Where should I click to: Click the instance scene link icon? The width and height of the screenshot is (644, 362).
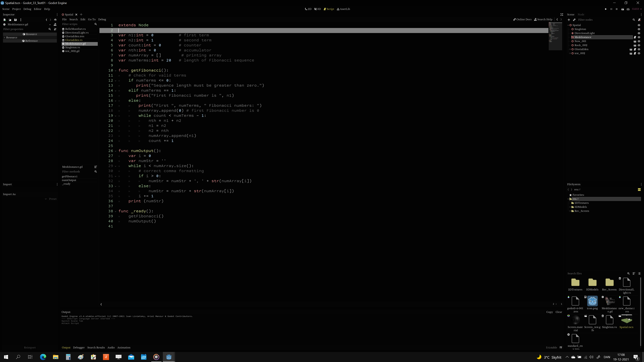tap(574, 20)
